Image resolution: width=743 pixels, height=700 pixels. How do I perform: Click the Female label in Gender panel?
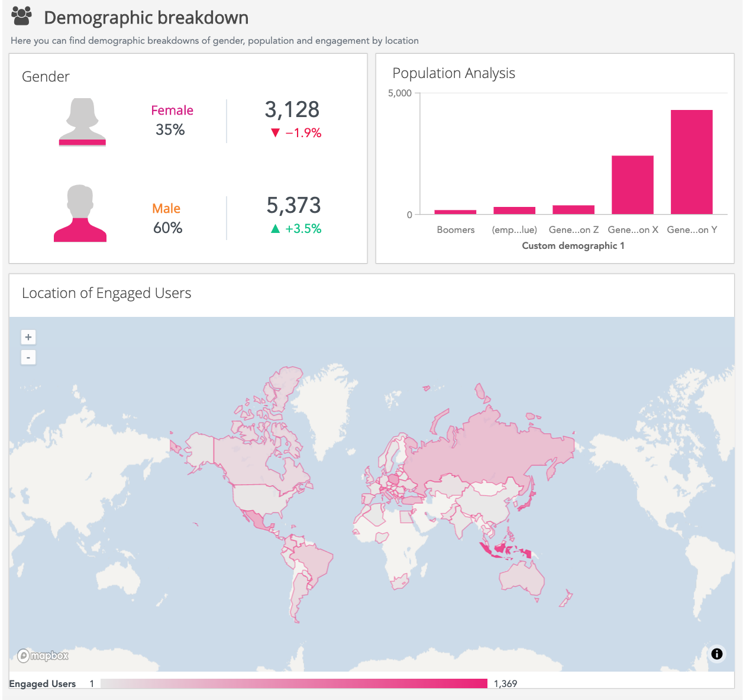172,111
